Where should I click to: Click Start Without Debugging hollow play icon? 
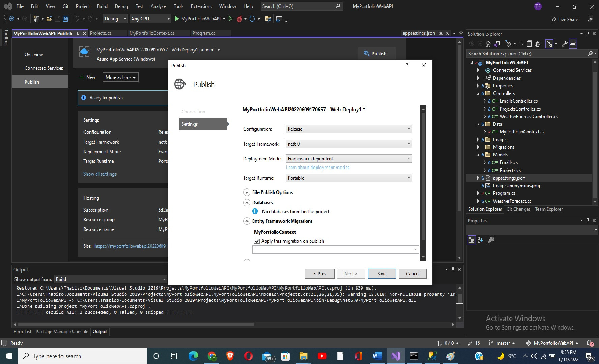[x=230, y=19]
